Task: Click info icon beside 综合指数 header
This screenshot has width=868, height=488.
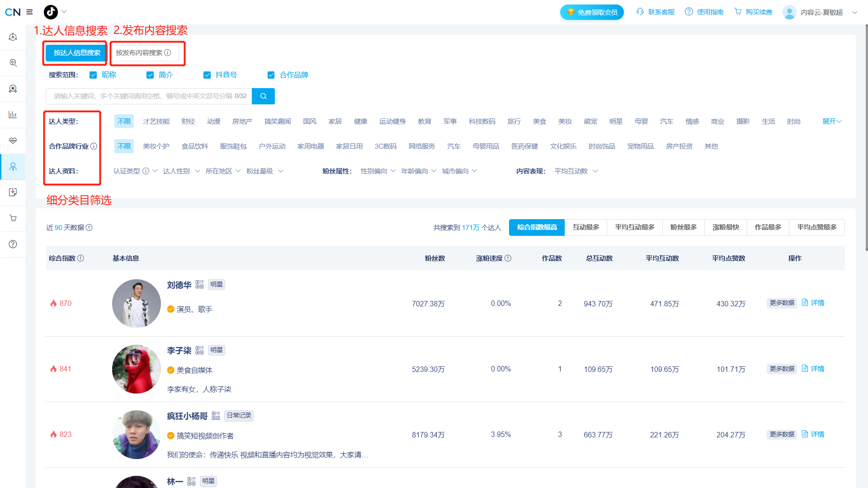Action: [x=80, y=258]
